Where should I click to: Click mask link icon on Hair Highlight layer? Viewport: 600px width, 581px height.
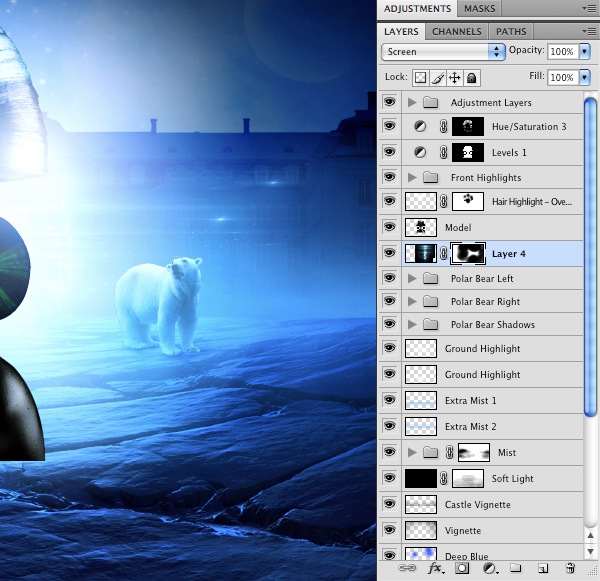[443, 201]
